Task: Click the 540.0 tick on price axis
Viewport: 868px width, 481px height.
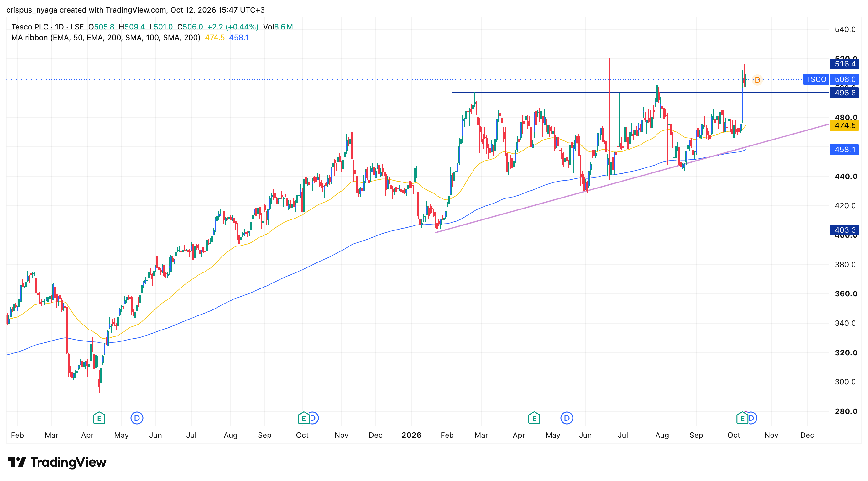Action: (845, 29)
